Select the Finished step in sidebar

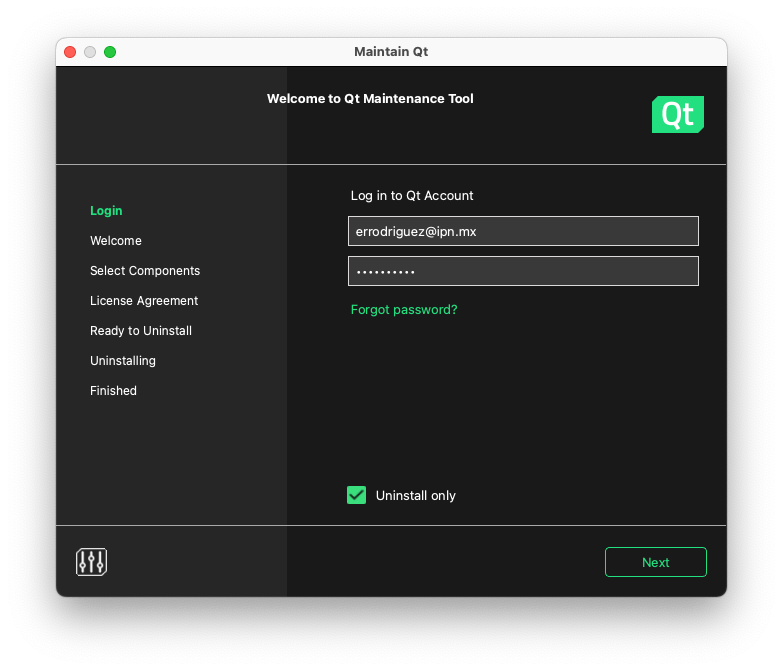pyautogui.click(x=113, y=391)
